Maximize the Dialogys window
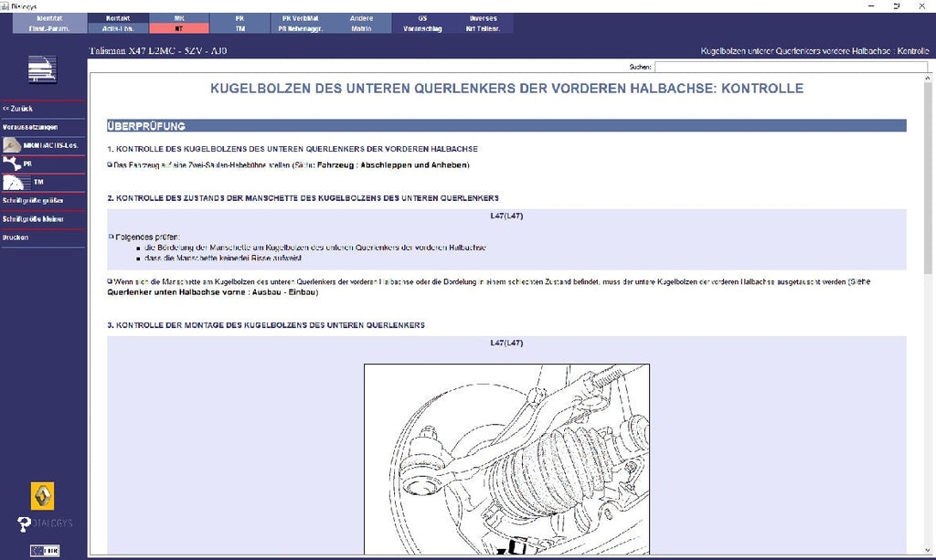936x560 pixels. (x=897, y=6)
